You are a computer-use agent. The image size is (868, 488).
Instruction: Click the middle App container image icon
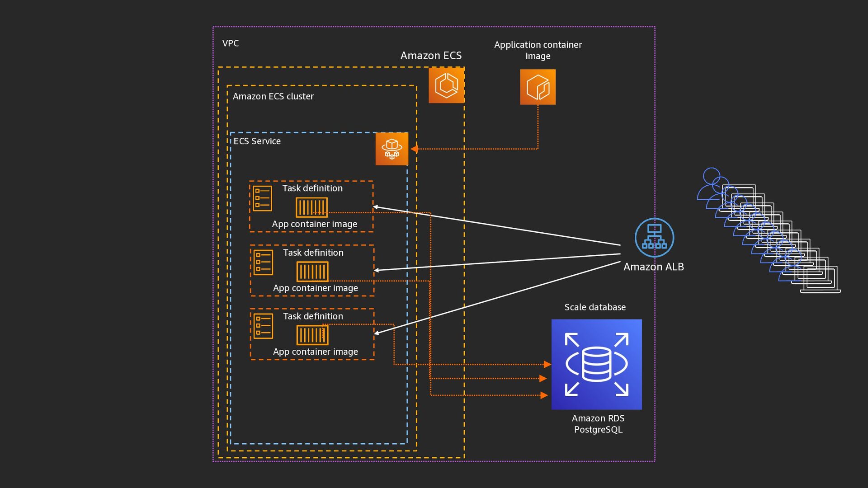tap(312, 272)
